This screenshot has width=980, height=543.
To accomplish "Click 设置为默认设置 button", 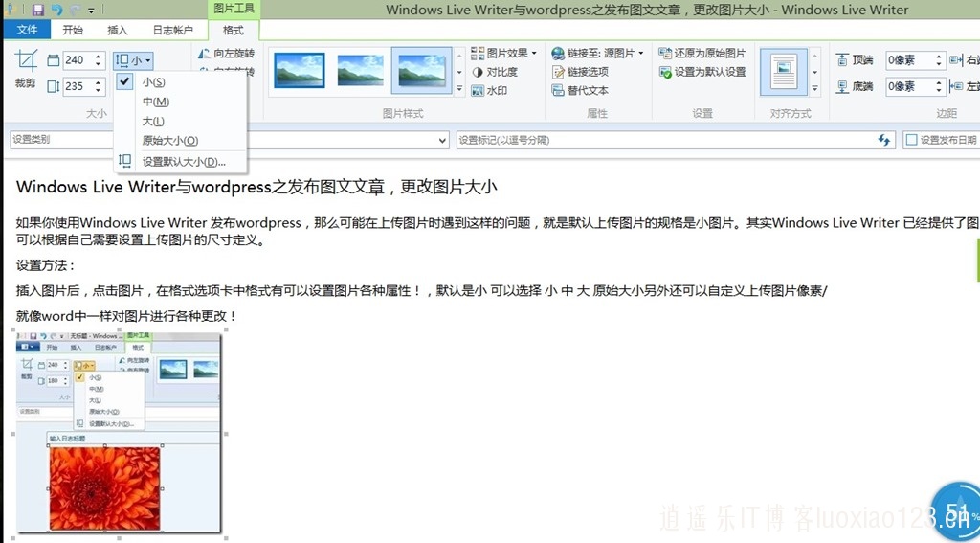I will coord(702,72).
